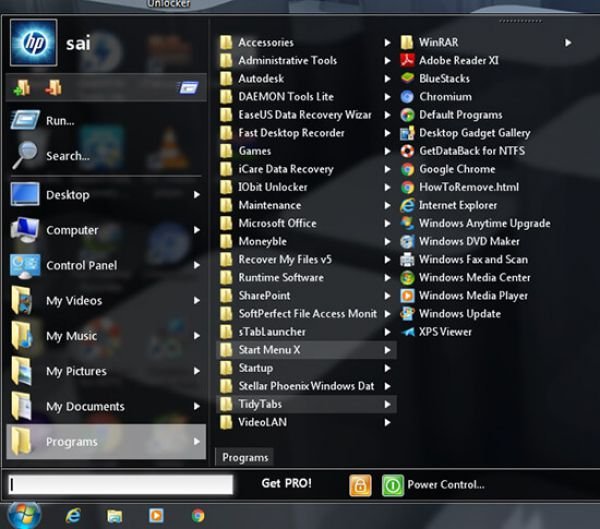Expand the Computer submenu arrow
600x529 pixels.
(x=197, y=230)
